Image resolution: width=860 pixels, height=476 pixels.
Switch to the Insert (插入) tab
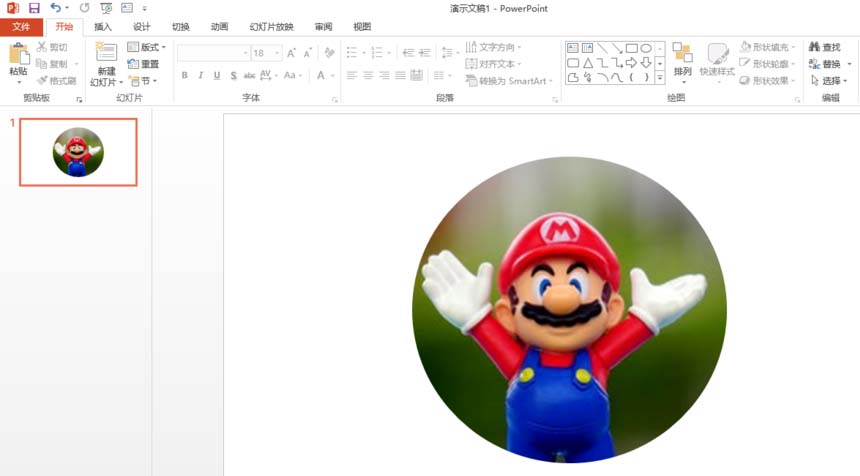[x=103, y=27]
